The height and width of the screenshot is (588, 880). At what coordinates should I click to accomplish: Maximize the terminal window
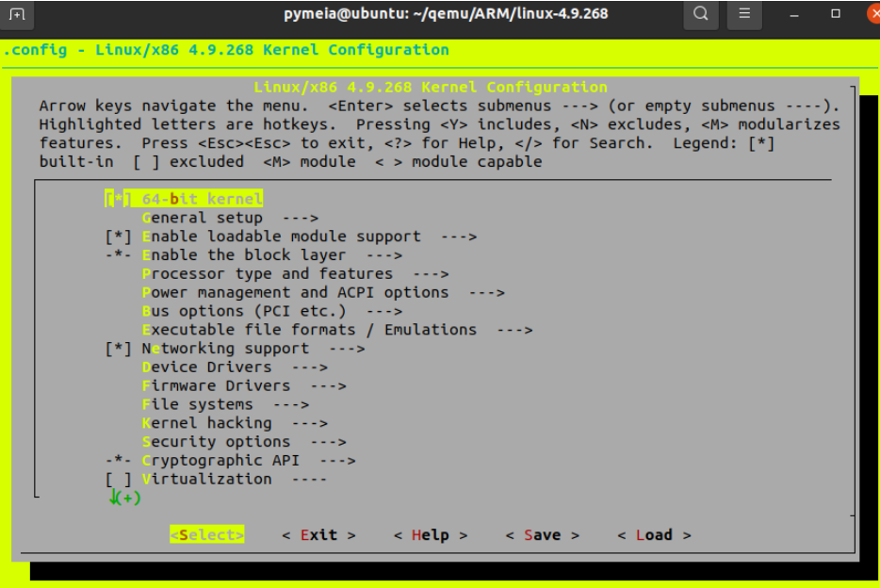[x=836, y=14]
